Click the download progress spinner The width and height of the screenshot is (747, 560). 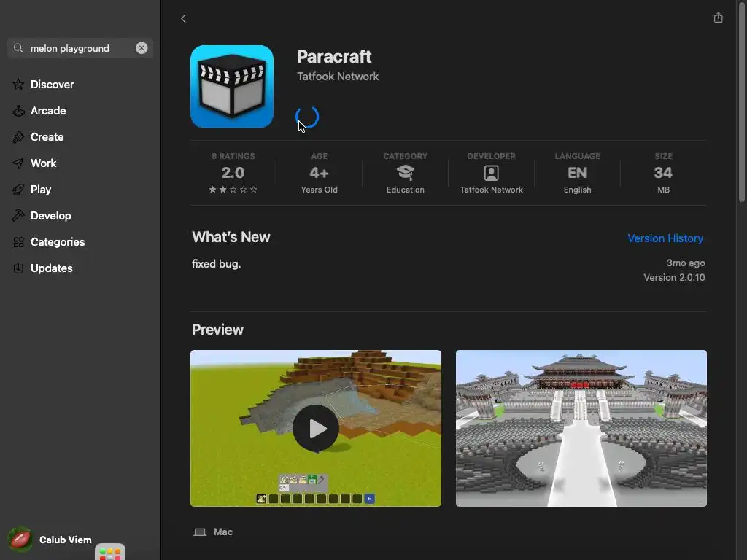coord(307,117)
